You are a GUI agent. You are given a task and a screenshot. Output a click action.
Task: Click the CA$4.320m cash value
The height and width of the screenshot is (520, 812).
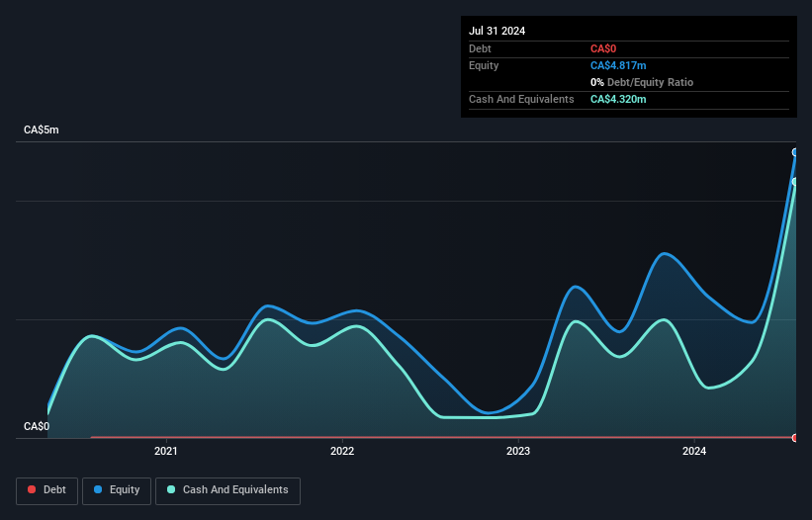(x=618, y=99)
